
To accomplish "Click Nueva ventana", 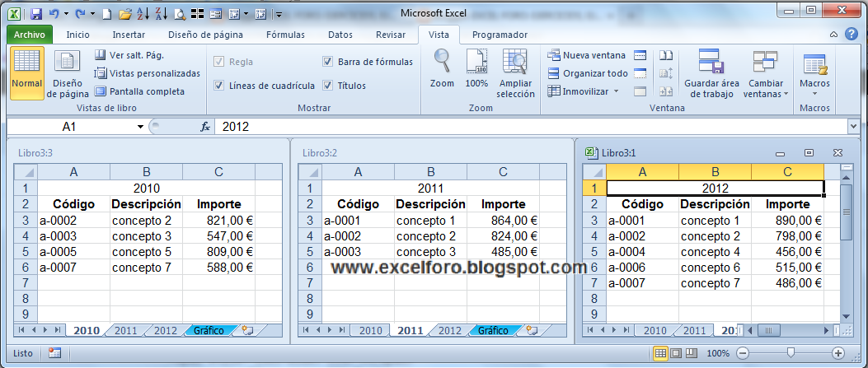I will pyautogui.click(x=587, y=55).
